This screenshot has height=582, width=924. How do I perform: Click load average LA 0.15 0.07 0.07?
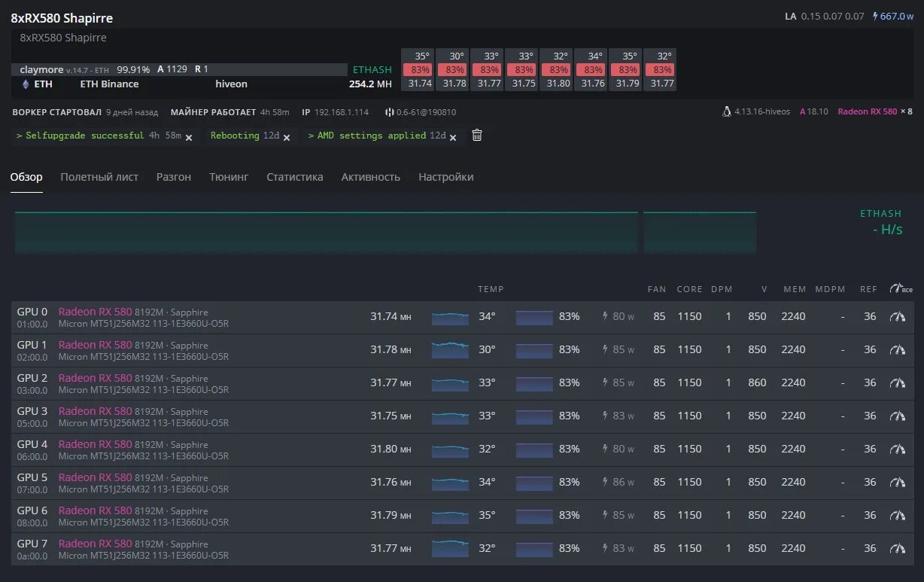(825, 16)
